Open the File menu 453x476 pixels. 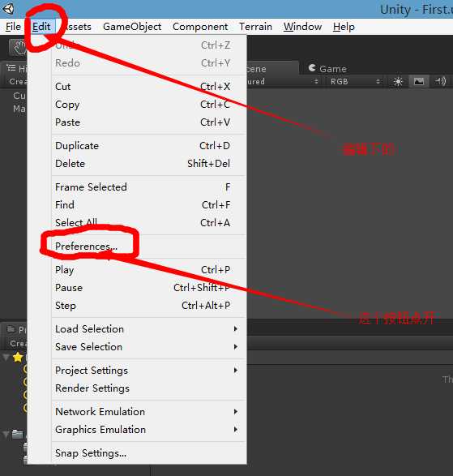(13, 27)
